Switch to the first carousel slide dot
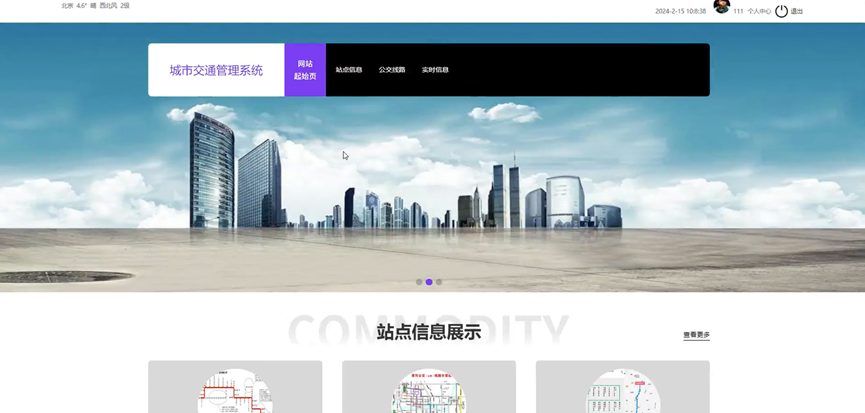 click(419, 282)
